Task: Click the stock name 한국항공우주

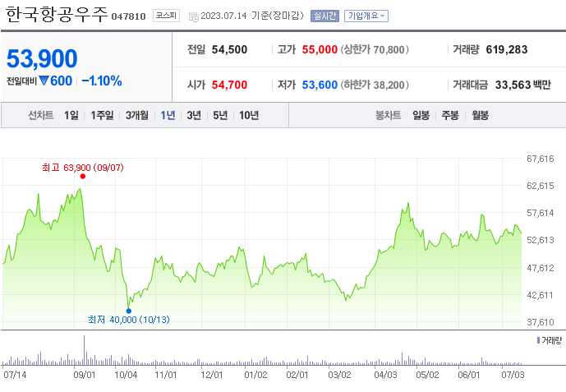Action: coord(57,15)
